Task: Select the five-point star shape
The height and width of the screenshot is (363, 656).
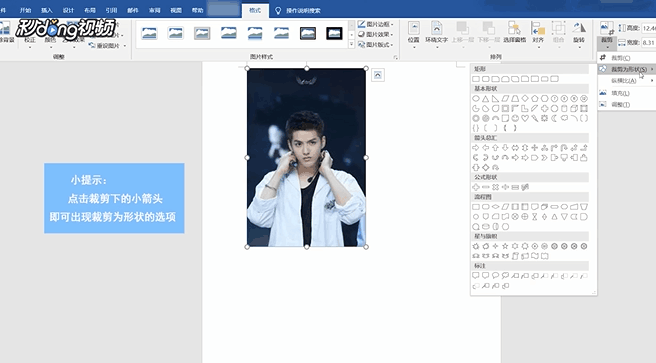Action: [x=505, y=246]
